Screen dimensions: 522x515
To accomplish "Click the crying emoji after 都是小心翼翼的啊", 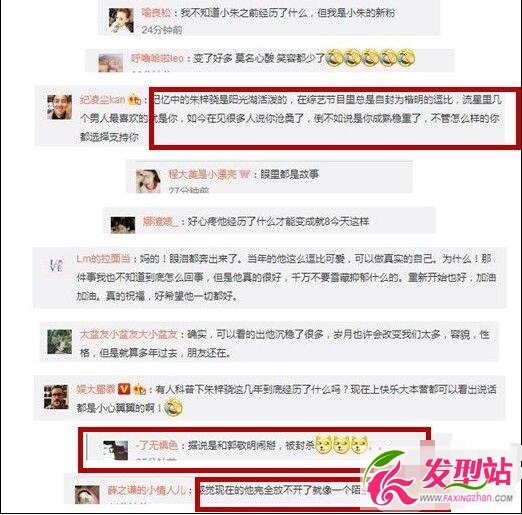I will point(174,408).
